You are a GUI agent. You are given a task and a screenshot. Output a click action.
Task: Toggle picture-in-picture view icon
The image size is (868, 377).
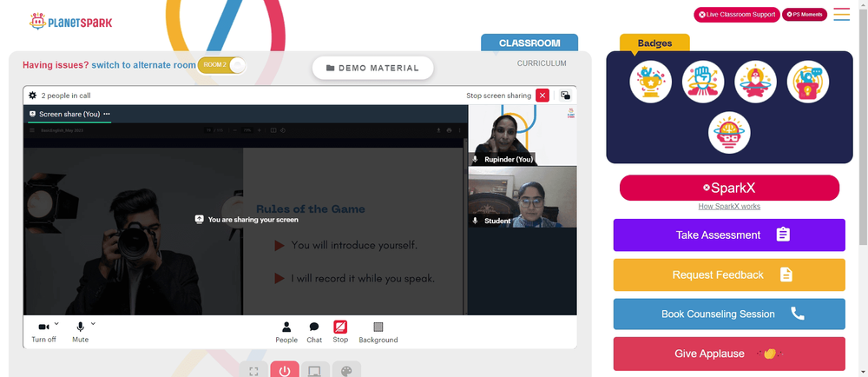click(565, 96)
